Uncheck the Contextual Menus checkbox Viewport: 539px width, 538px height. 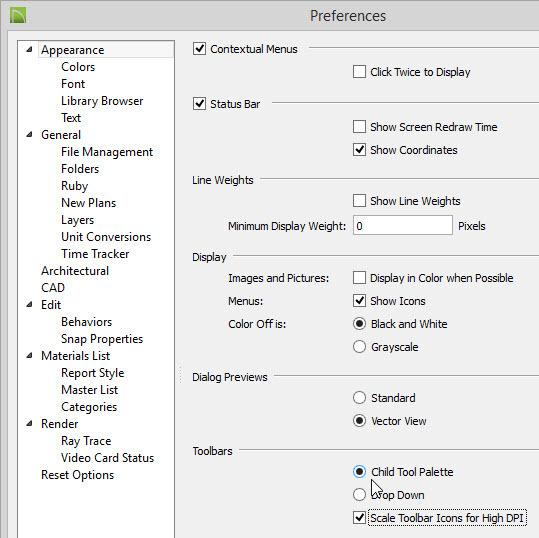pos(199,49)
